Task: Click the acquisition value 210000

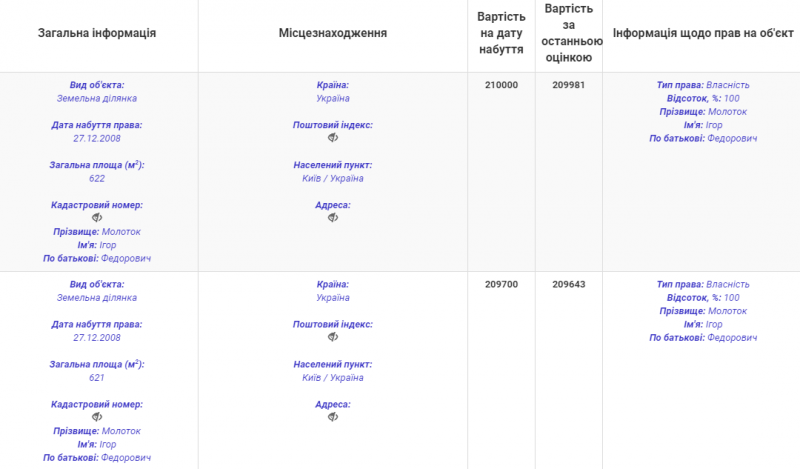Action: pos(501,85)
